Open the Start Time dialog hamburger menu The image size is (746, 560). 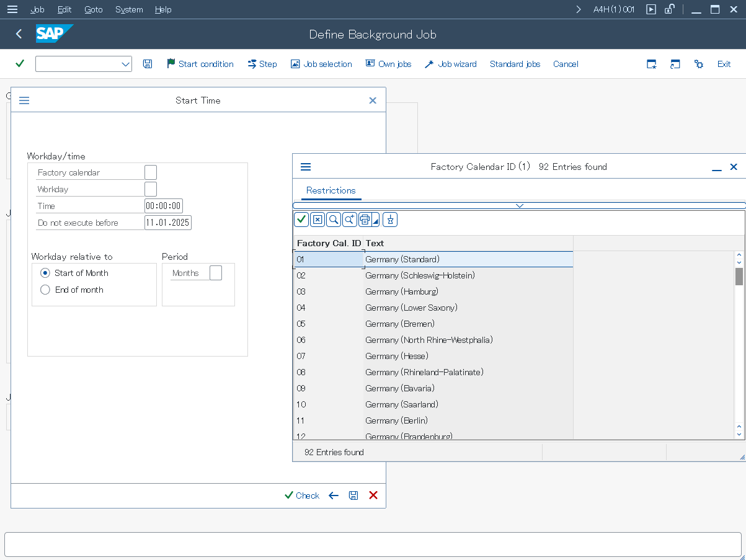click(24, 100)
